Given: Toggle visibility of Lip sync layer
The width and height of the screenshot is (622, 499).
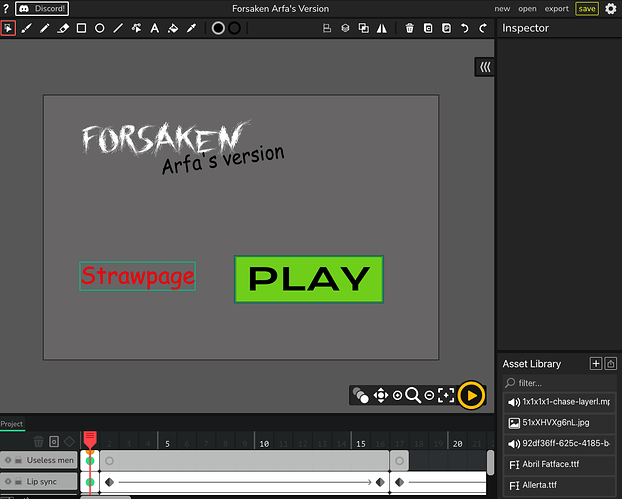Looking at the screenshot, I should click(8, 481).
